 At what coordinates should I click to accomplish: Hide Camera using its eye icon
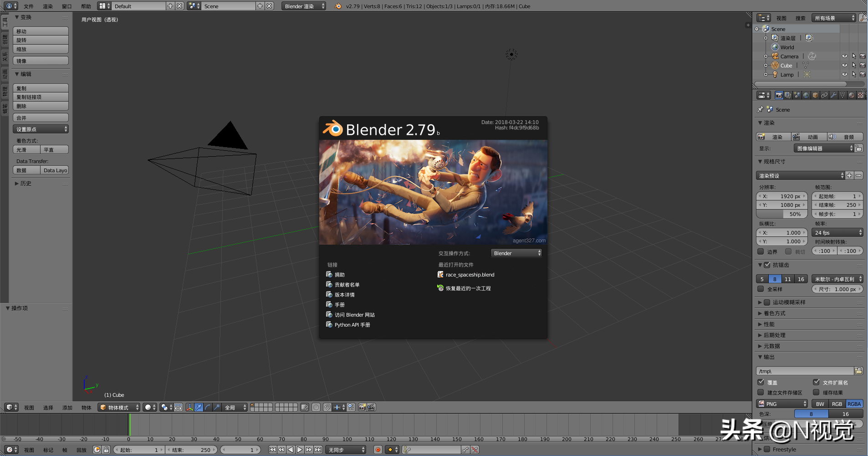845,56
